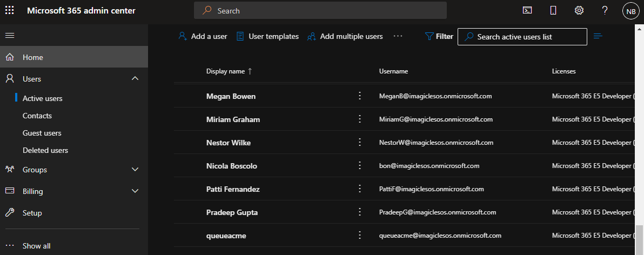644x255 pixels.
Task: Open more actions for Megan Bowen
Action: tap(359, 96)
